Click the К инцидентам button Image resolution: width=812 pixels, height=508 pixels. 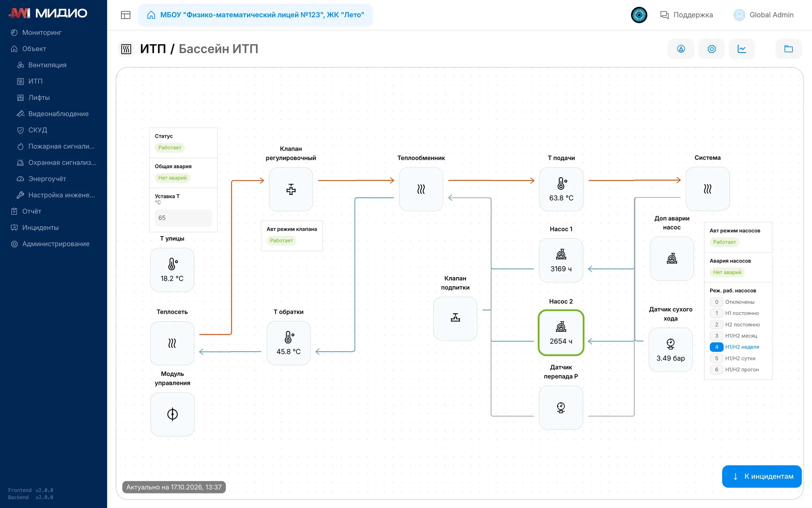(762, 476)
